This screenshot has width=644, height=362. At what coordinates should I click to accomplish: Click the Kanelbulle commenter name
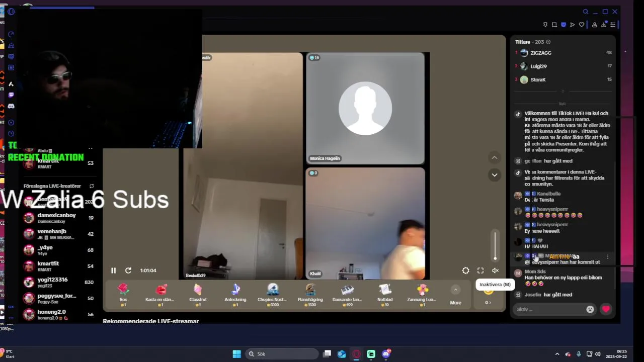pos(548,194)
